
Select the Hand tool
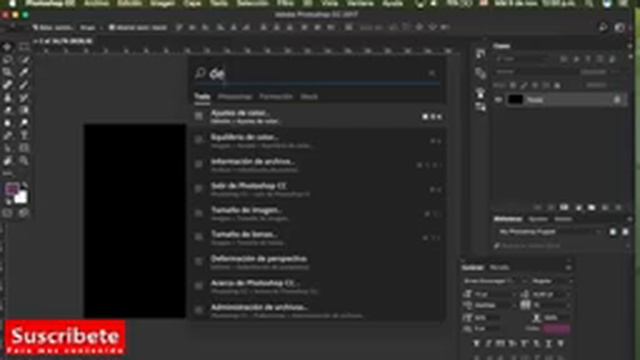coord(7,161)
